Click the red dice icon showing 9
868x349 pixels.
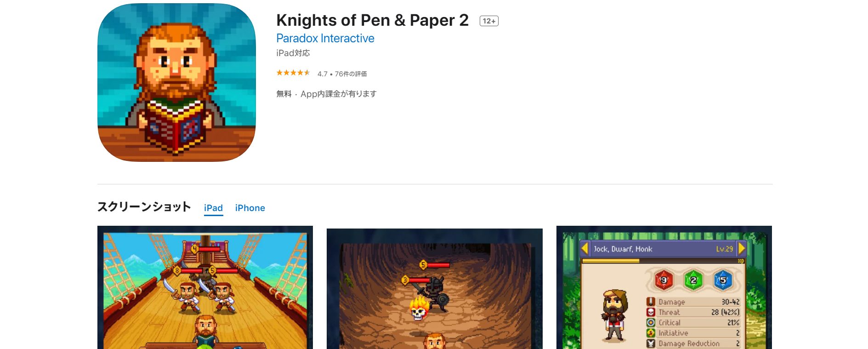(x=664, y=280)
